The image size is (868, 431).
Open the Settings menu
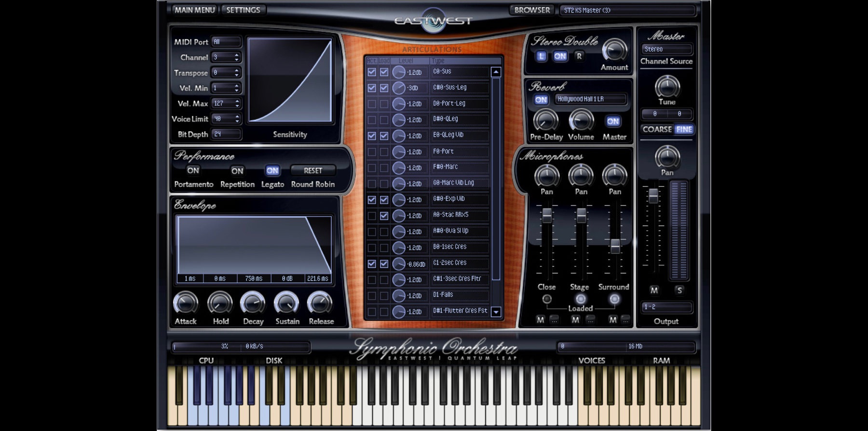243,10
